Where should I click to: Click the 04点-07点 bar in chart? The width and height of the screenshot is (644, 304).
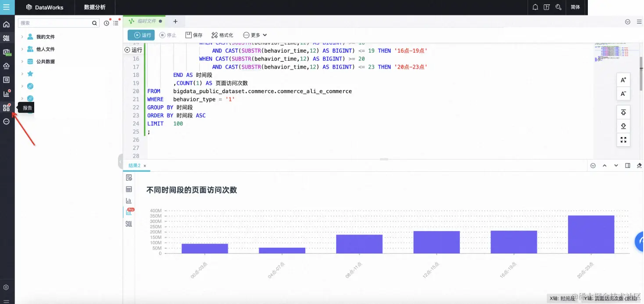[282, 250]
